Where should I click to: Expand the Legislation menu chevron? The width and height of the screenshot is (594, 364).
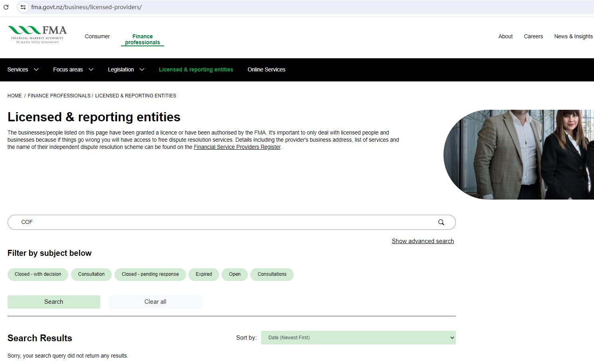142,69
